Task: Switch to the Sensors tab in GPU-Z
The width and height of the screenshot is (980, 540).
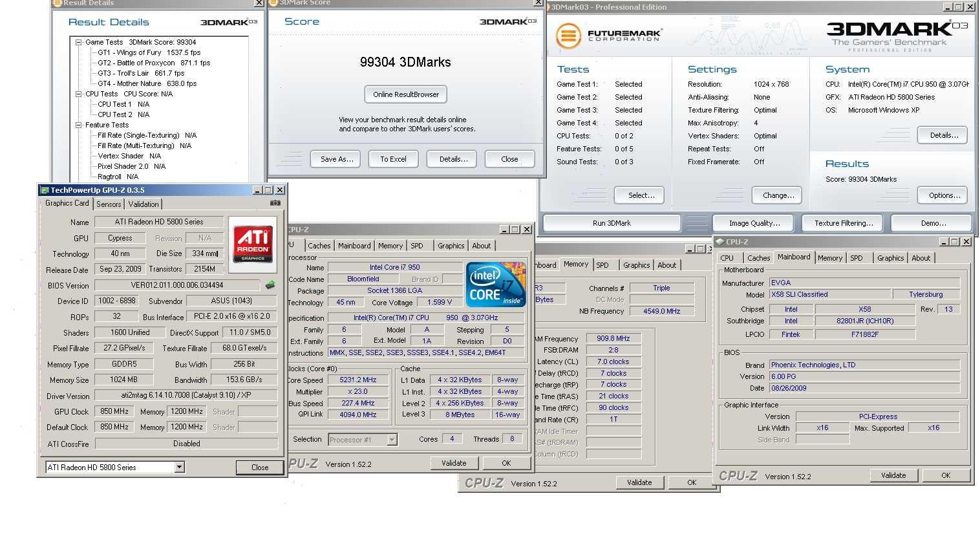Action: click(109, 204)
